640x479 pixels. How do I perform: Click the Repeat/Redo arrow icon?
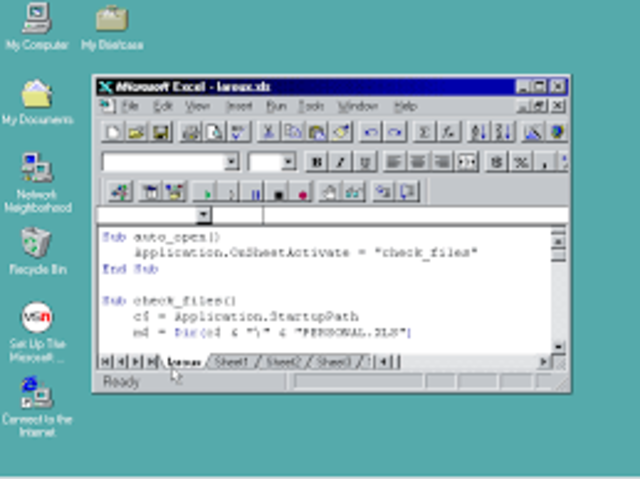395,132
